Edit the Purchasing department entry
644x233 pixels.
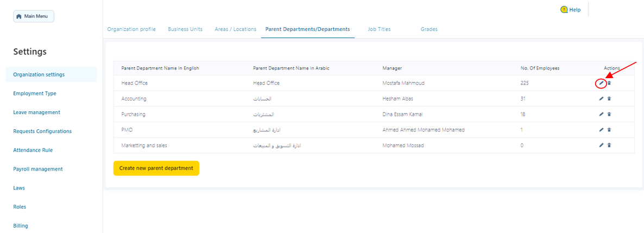(601, 114)
